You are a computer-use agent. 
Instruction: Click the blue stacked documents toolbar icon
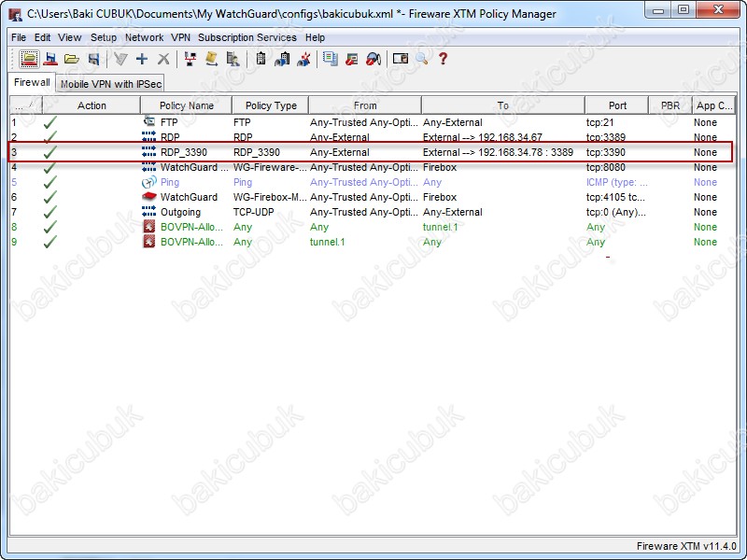(331, 59)
